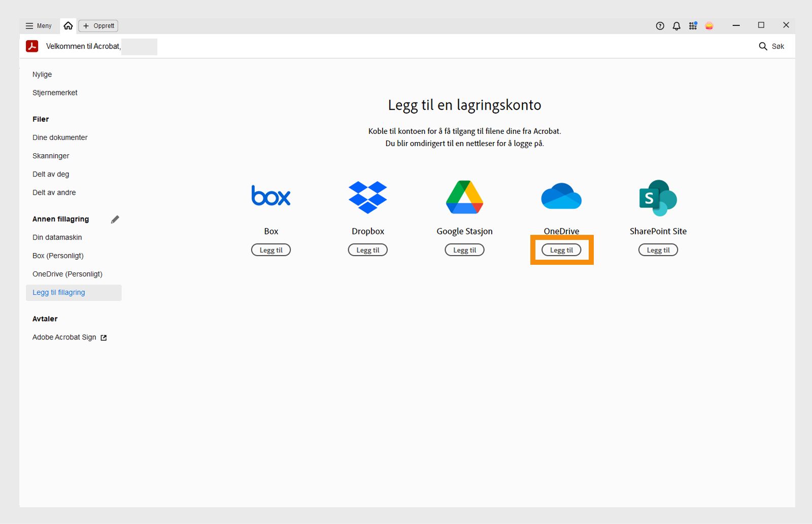Viewport: 812px width, 524px height.
Task: Select the SharePoint Site icon
Action: pos(658,198)
